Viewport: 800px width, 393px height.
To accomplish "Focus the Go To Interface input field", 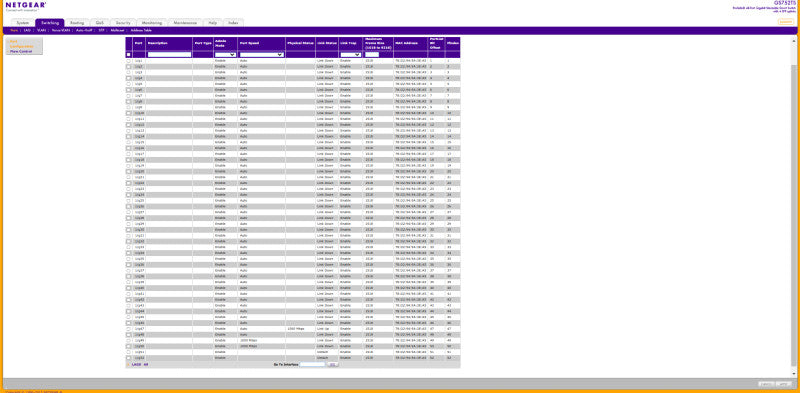I will (x=312, y=364).
